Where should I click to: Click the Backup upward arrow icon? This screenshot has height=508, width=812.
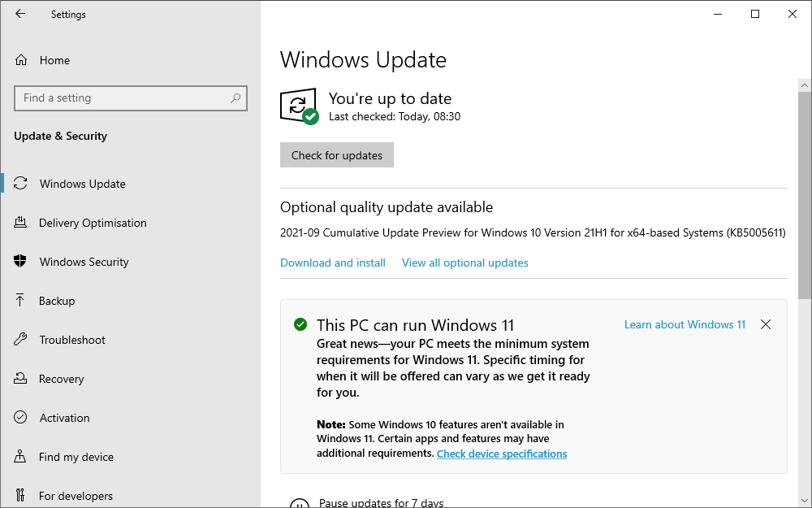[x=21, y=301]
